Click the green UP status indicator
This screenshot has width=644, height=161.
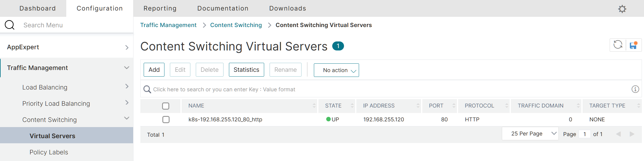click(328, 119)
